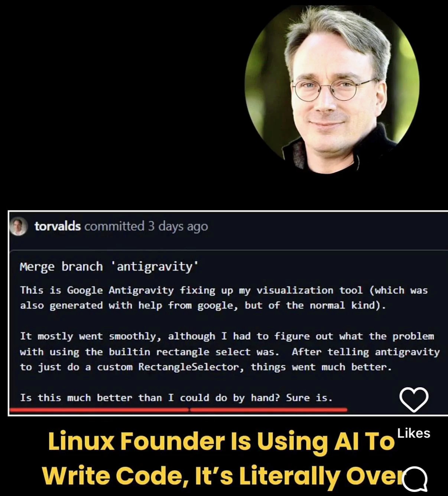The image size is (448, 496).
Task: Click the 'committed 3 days ago' timestamp
Action: 146,226
